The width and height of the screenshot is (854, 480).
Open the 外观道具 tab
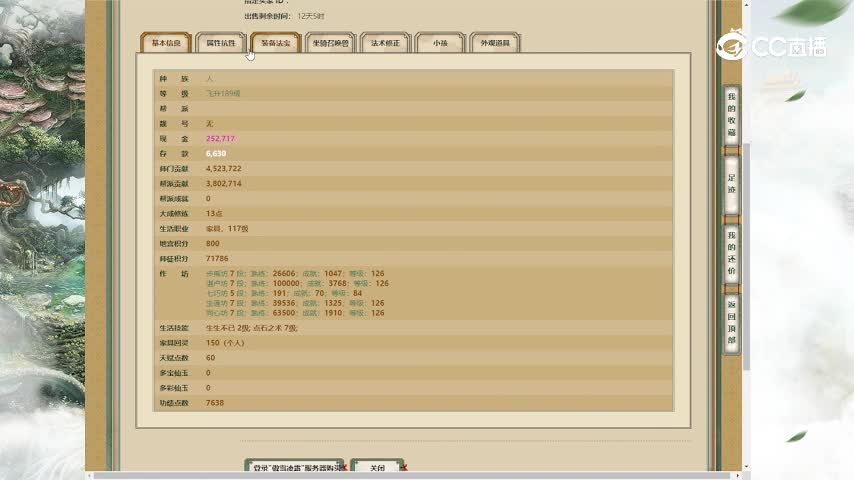click(495, 43)
